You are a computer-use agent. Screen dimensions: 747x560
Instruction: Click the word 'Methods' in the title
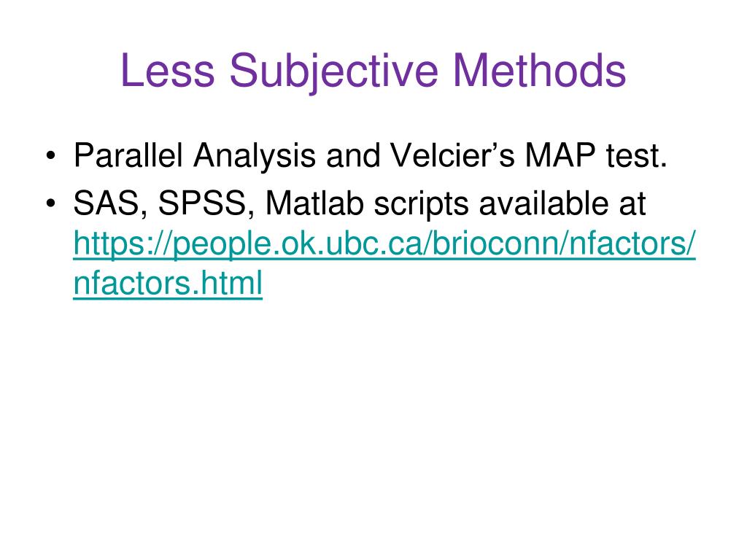(539, 70)
